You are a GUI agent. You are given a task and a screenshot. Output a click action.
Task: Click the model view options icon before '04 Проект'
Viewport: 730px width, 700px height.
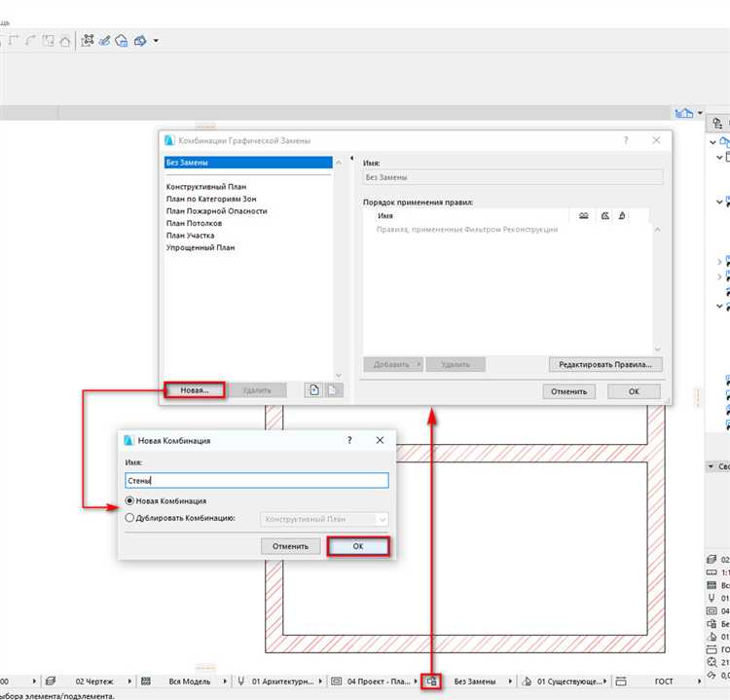336,682
